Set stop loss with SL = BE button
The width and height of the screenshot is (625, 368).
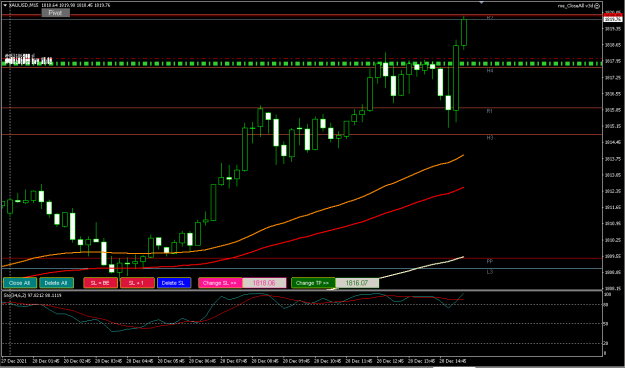(x=100, y=283)
